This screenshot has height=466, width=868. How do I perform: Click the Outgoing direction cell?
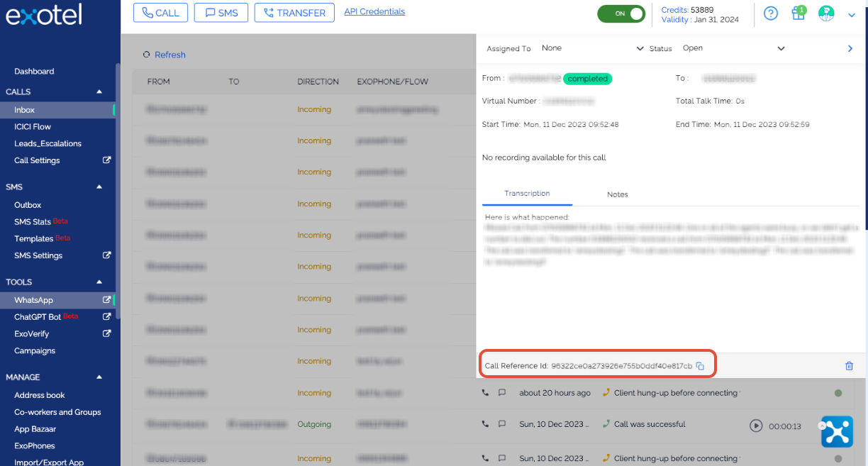pyautogui.click(x=314, y=424)
